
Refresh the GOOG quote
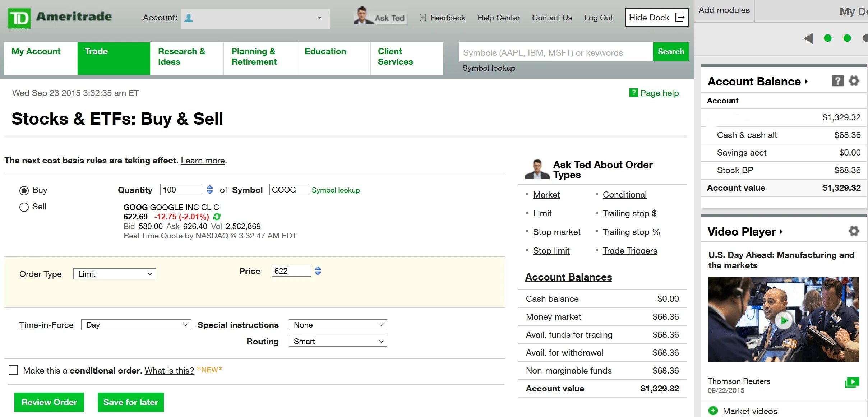[217, 217]
